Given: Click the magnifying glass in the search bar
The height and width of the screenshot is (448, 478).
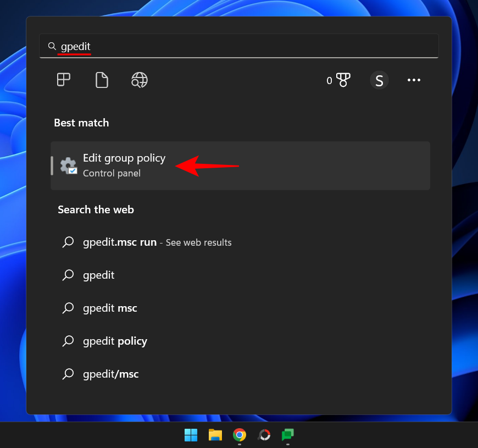Looking at the screenshot, I should point(52,46).
